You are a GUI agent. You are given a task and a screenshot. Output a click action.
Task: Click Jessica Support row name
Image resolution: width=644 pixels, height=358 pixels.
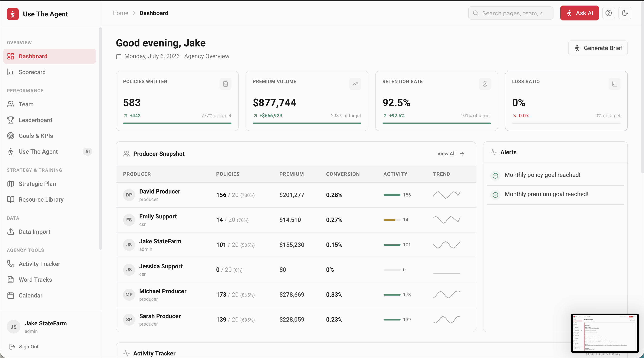(161, 266)
